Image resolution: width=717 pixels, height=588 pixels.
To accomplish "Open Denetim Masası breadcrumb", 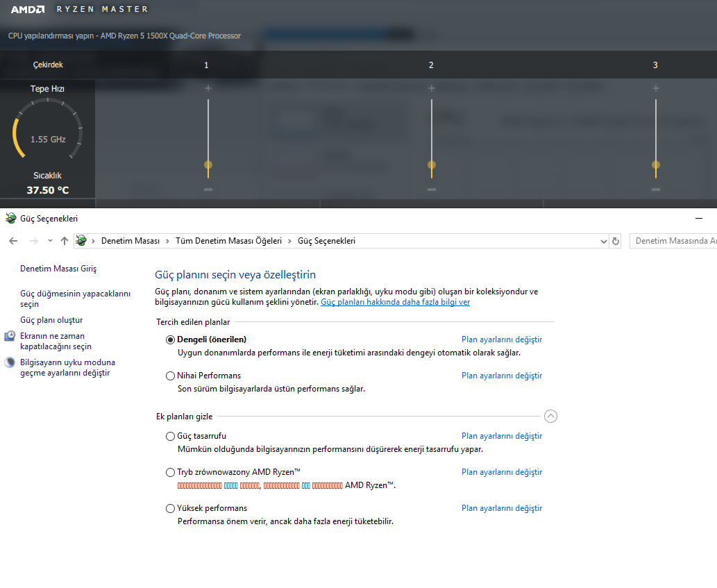I will pyautogui.click(x=130, y=241).
